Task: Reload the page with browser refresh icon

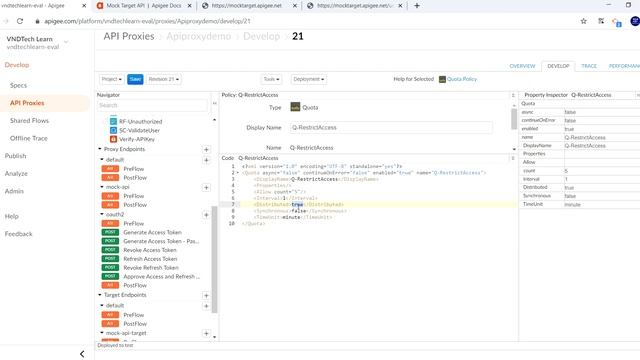Action: pos(20,21)
